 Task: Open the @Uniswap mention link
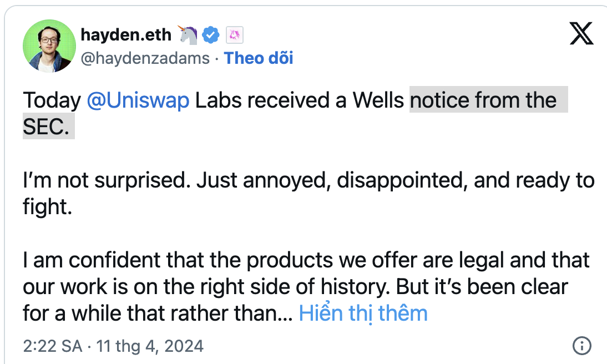tap(138, 100)
